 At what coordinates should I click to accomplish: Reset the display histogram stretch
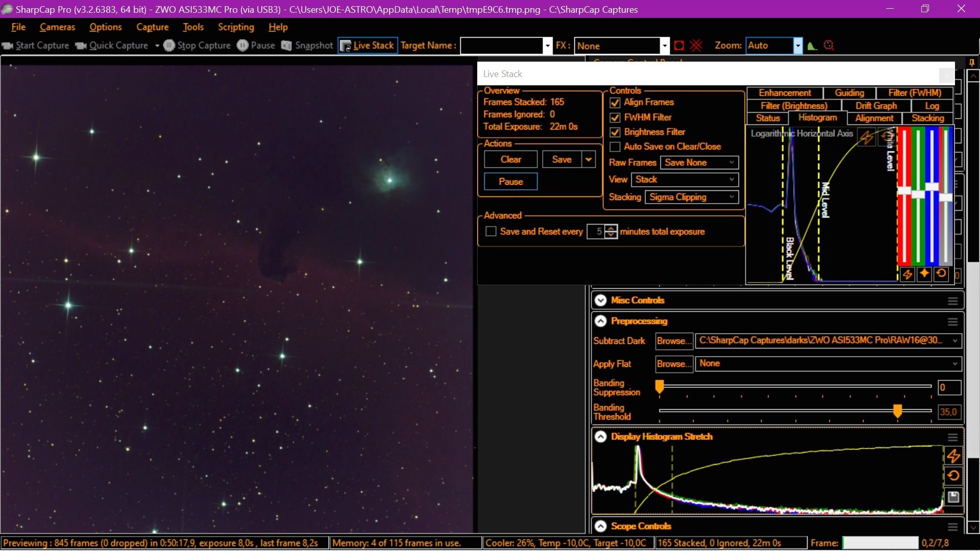[x=953, y=476]
